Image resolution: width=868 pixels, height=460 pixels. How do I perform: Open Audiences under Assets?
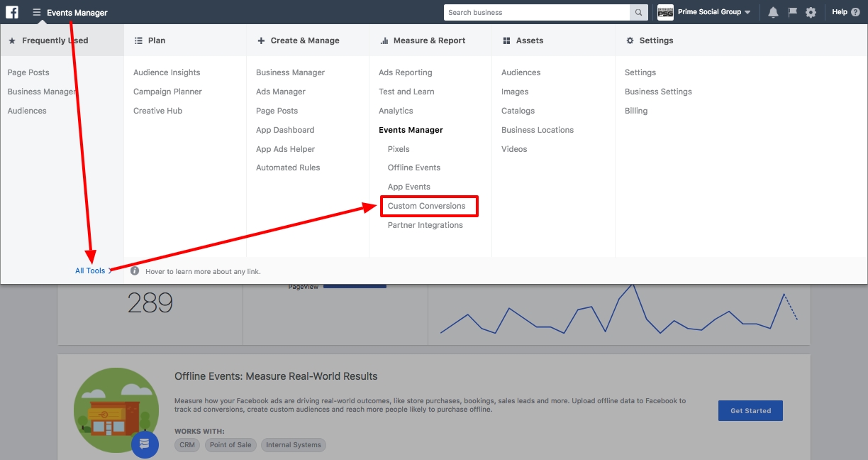521,72
